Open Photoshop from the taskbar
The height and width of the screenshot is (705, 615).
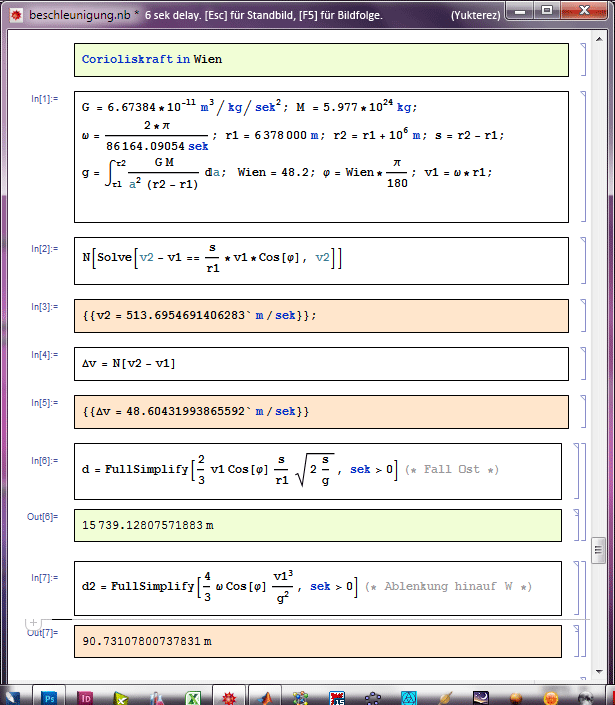tap(49, 698)
